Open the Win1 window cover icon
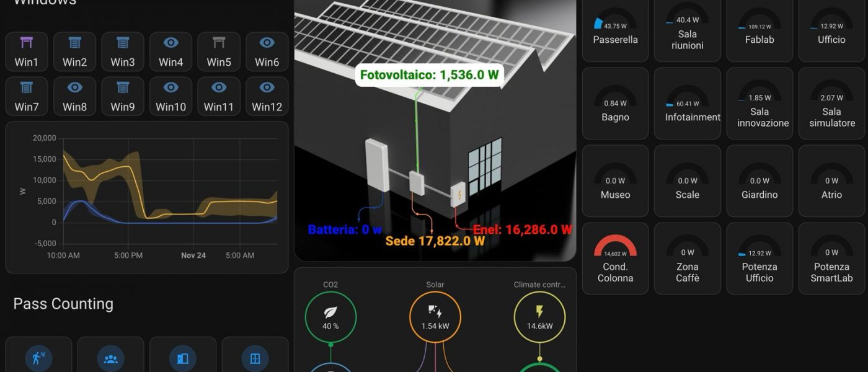The height and width of the screenshot is (372, 868). 27,43
